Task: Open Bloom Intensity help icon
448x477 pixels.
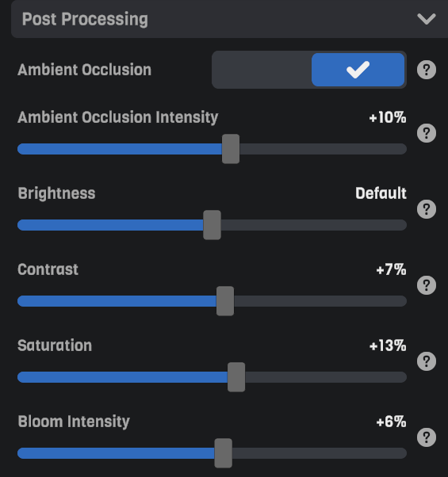Action: [x=427, y=437]
